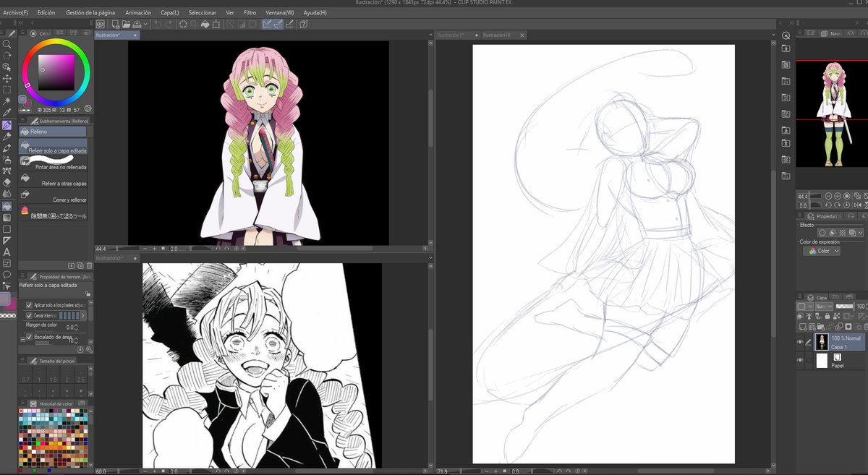Toggle Snap to ruler toolbar icon
868x475 pixels.
click(267, 24)
